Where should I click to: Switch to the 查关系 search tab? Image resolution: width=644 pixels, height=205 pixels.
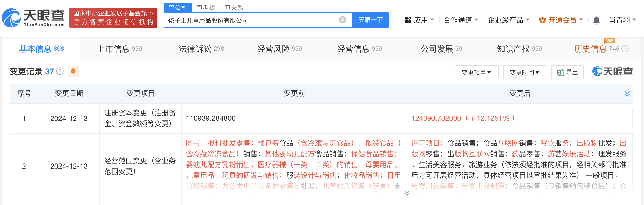[234, 8]
